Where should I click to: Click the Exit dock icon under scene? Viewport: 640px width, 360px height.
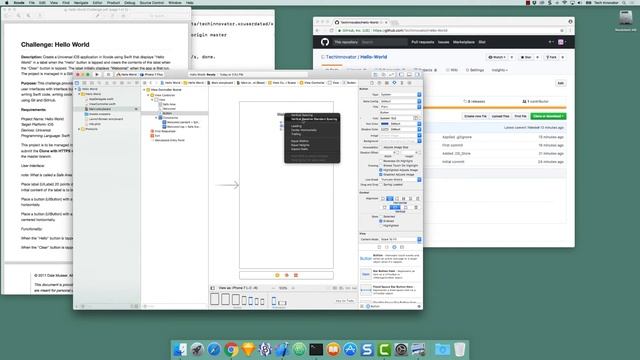click(x=296, y=275)
